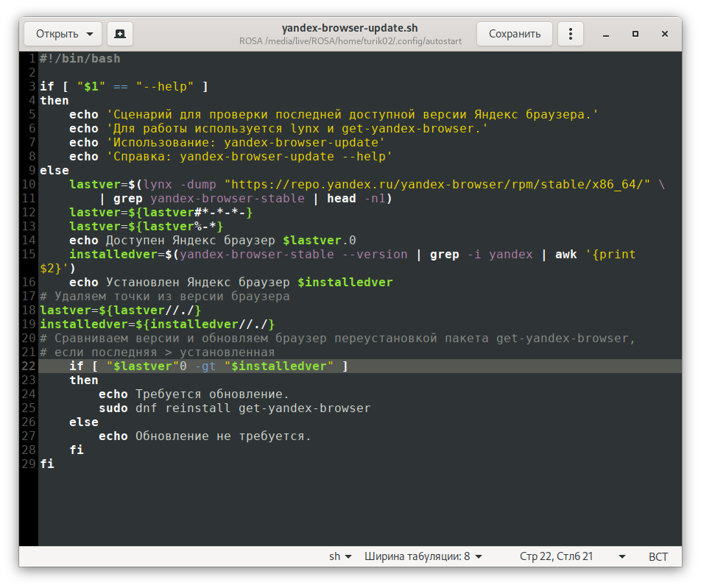The image size is (701, 588).
Task: Click the 'Использование: yandex-browser-update' string
Action: pos(245,143)
